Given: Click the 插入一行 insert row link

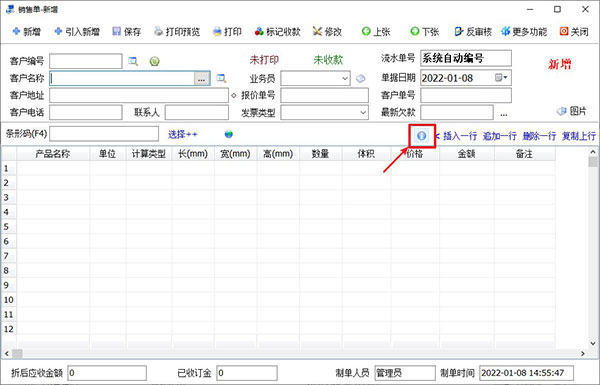Looking at the screenshot, I should click(460, 136).
